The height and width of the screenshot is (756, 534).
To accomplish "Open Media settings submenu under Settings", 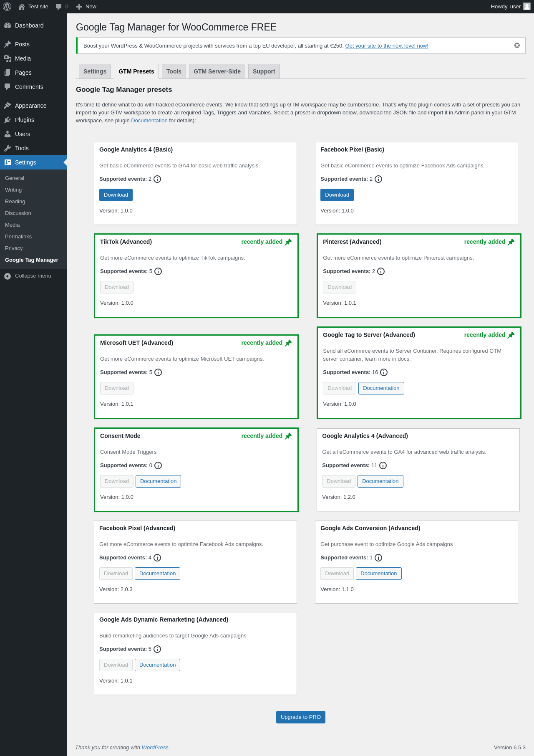I will pos(33,225).
